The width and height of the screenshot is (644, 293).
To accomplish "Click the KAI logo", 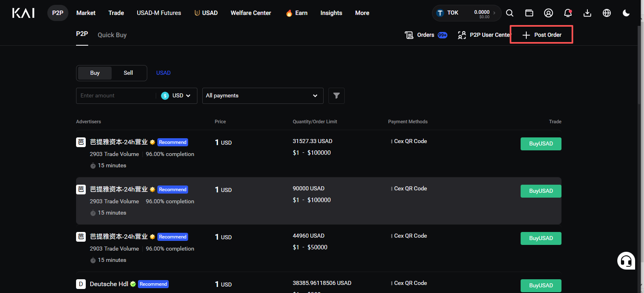I will [x=23, y=13].
